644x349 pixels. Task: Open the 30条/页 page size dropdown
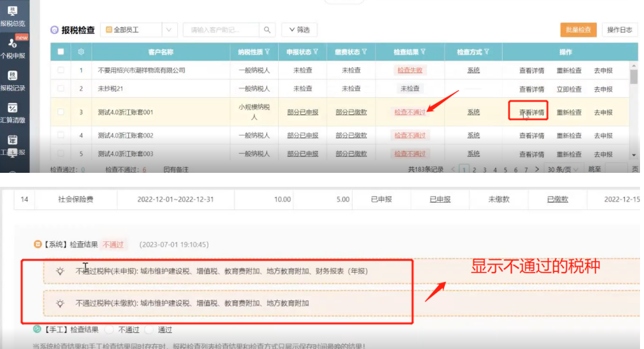564,170
